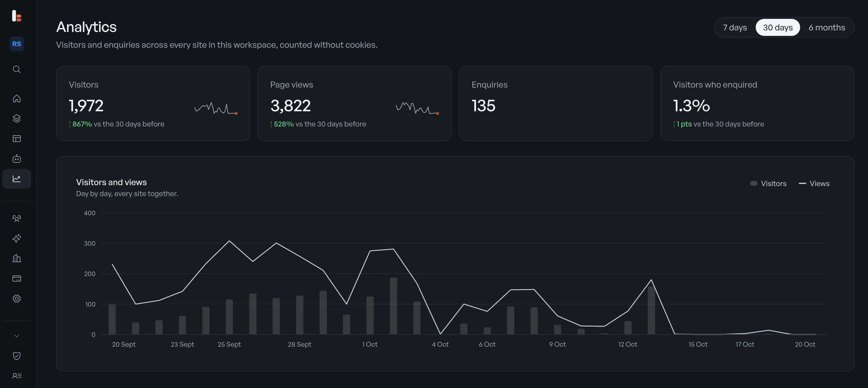Screen dimensions: 868x388
Task: Click the 528% change figure
Action: pos(284,124)
